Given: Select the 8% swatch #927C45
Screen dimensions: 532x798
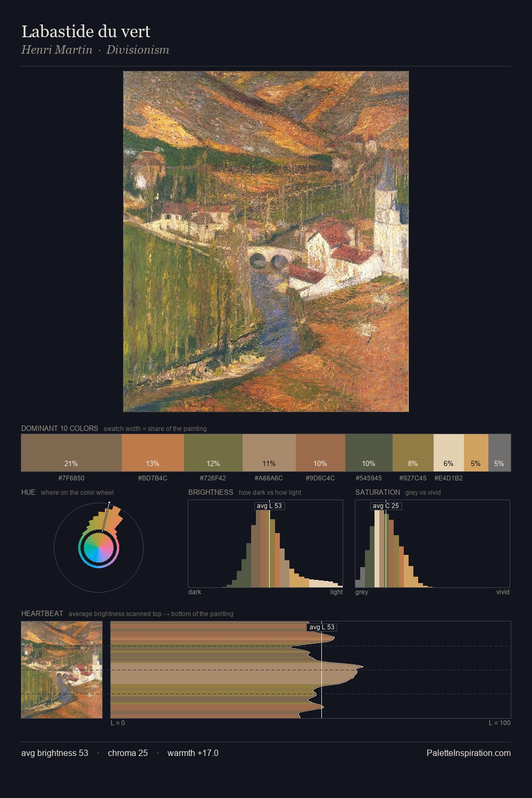Looking at the screenshot, I should click(413, 453).
